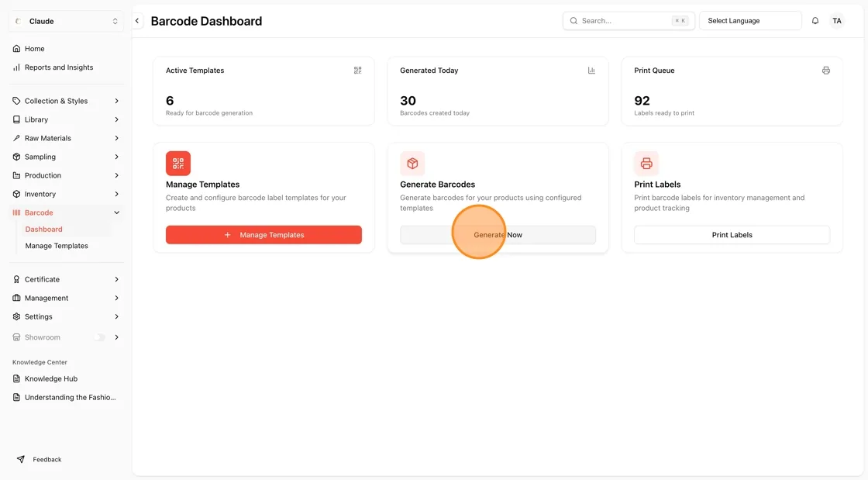Click the Reports and Insights chart icon
Screen dimensions: 868x480
click(x=16, y=67)
